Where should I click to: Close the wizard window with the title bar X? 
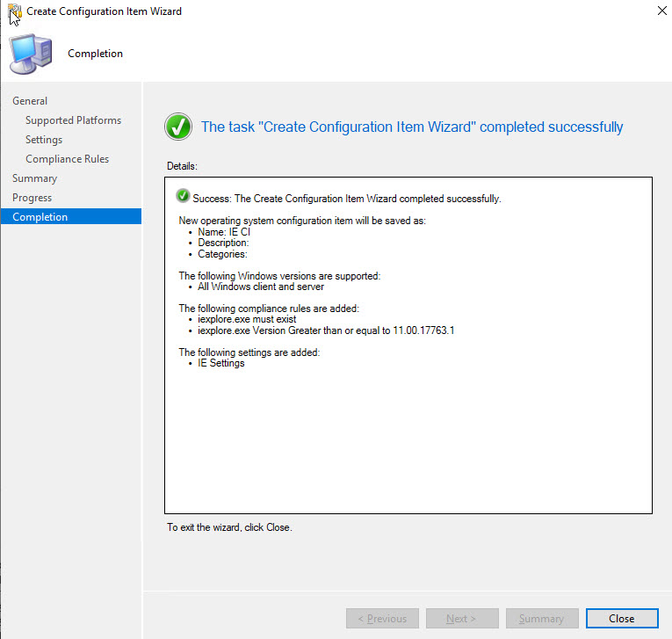pyautogui.click(x=660, y=11)
